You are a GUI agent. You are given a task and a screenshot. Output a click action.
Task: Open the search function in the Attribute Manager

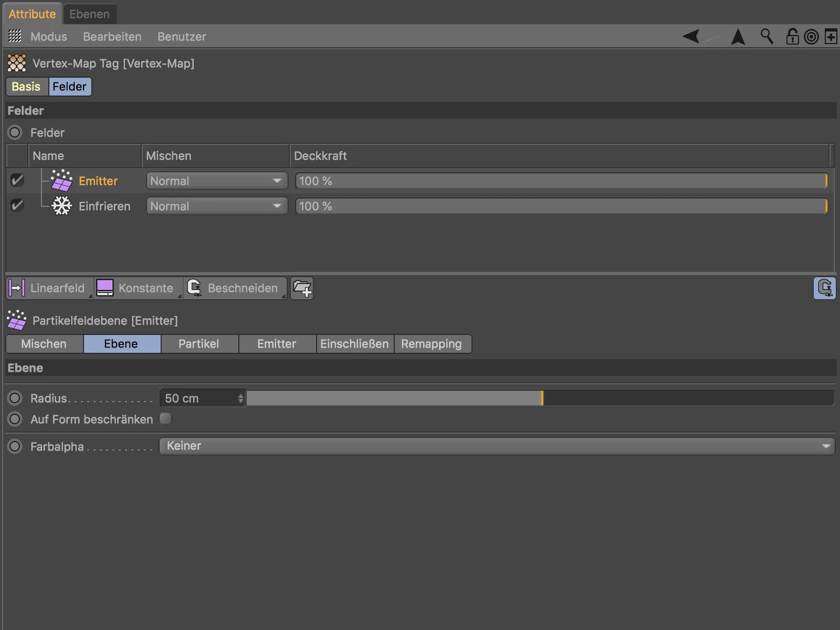(x=766, y=37)
